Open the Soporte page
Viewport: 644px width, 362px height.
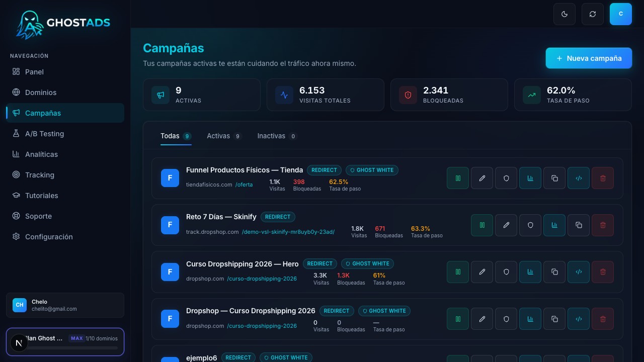65,216
